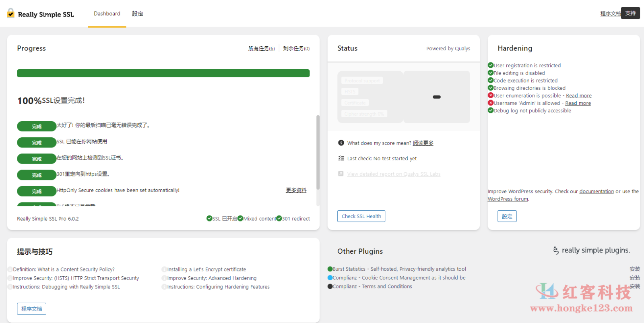Switch to the 設定 tab

click(138, 14)
